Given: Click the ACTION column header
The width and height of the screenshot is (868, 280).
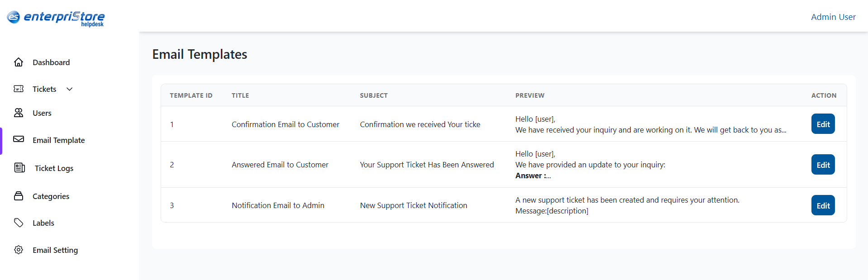Looking at the screenshot, I should coord(824,95).
